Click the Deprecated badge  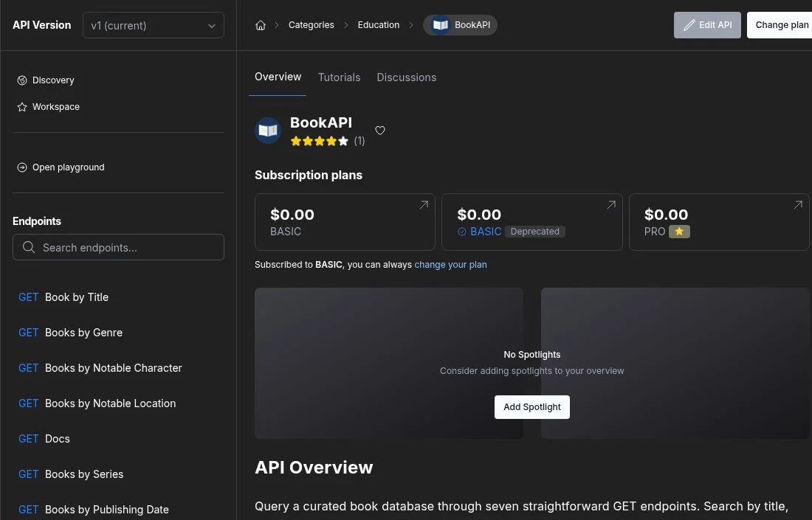pos(535,232)
